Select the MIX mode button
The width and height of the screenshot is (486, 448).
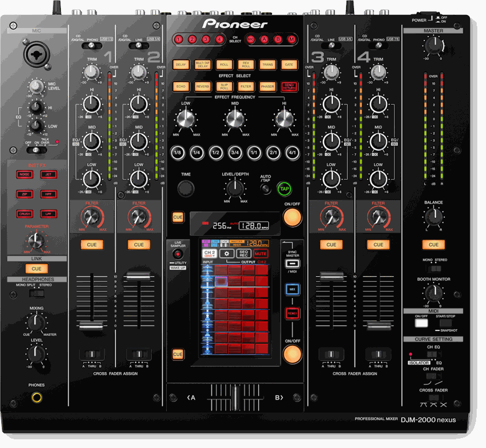[292, 289]
